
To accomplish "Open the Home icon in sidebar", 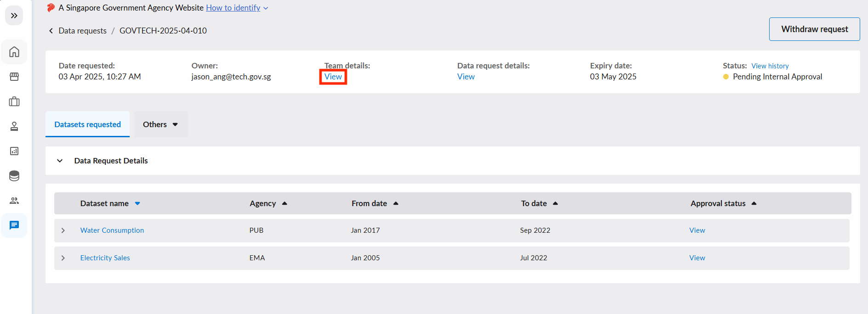I will click(x=14, y=52).
